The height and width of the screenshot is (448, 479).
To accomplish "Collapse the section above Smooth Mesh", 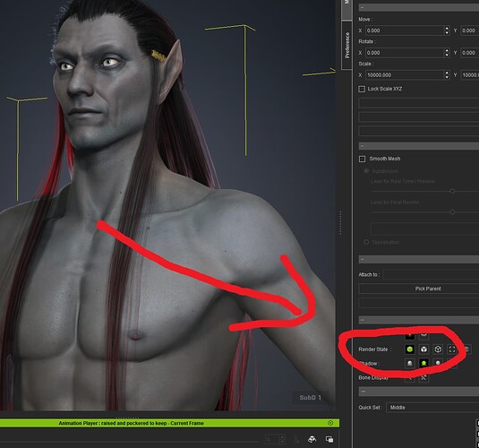I will pyautogui.click(x=418, y=146).
